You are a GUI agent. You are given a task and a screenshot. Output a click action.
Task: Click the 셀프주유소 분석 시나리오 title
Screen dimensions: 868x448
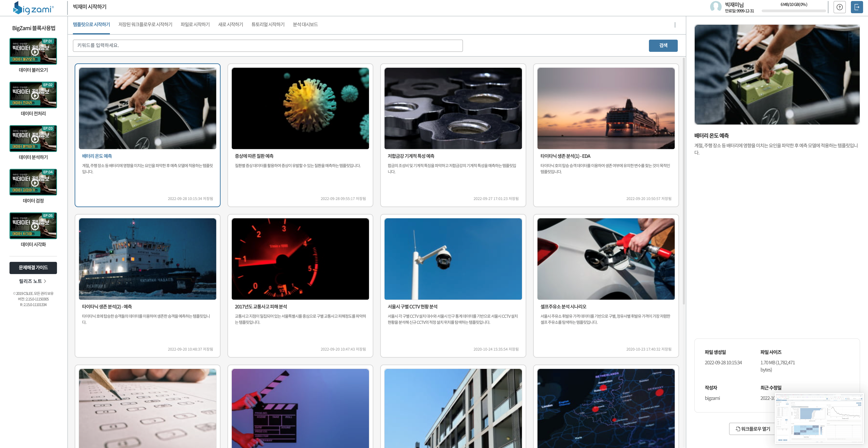(x=563, y=307)
